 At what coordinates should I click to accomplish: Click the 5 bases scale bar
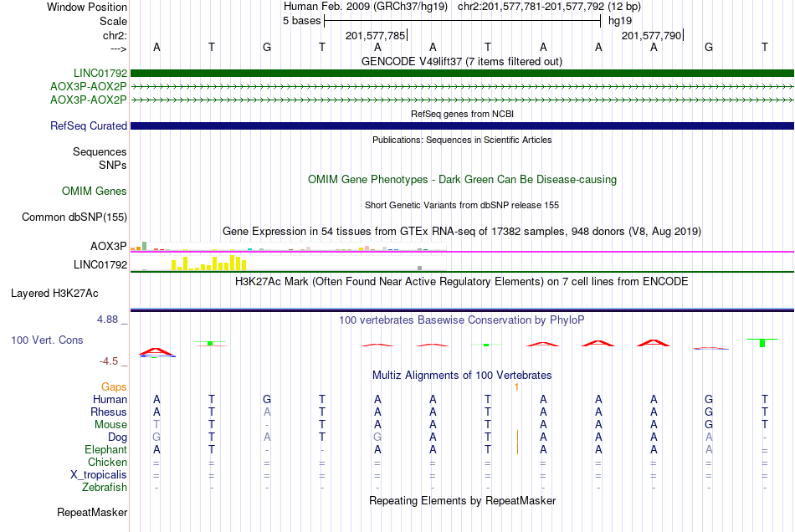(x=462, y=21)
